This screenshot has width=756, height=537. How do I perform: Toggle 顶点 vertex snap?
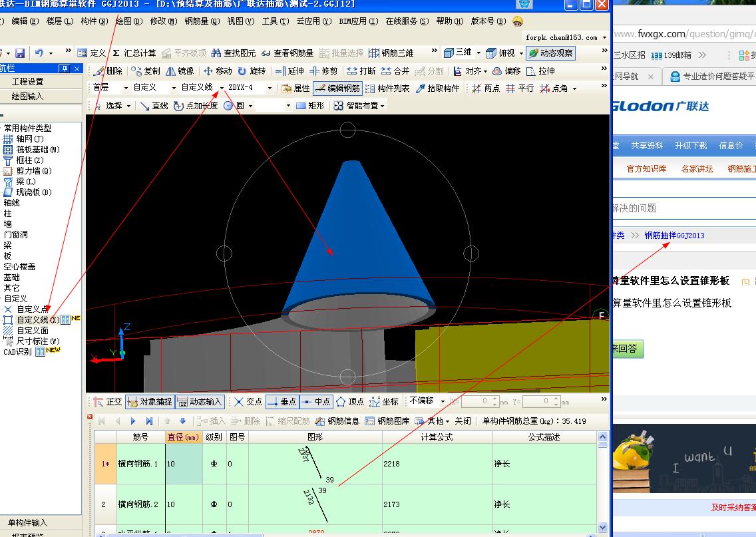click(x=350, y=401)
